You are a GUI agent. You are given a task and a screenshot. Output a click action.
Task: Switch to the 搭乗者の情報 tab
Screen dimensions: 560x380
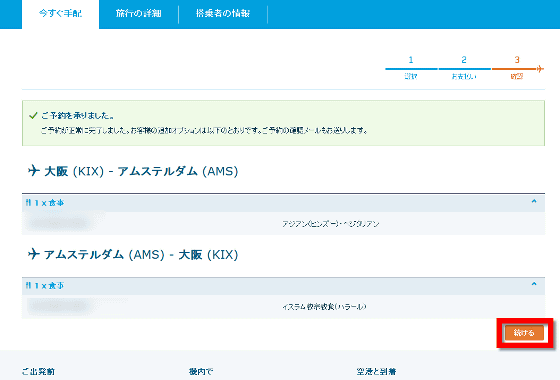pyautogui.click(x=223, y=14)
